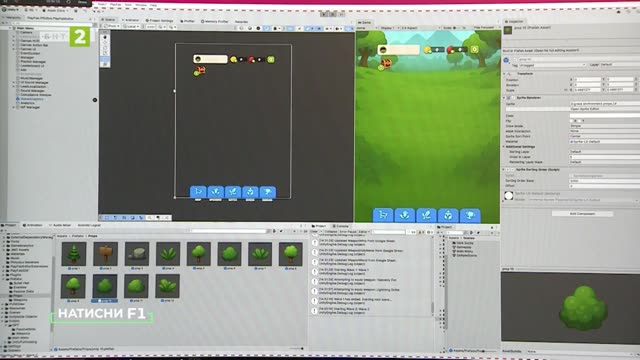Click the recycle button in Game view
640x360 pixels.
(448, 215)
